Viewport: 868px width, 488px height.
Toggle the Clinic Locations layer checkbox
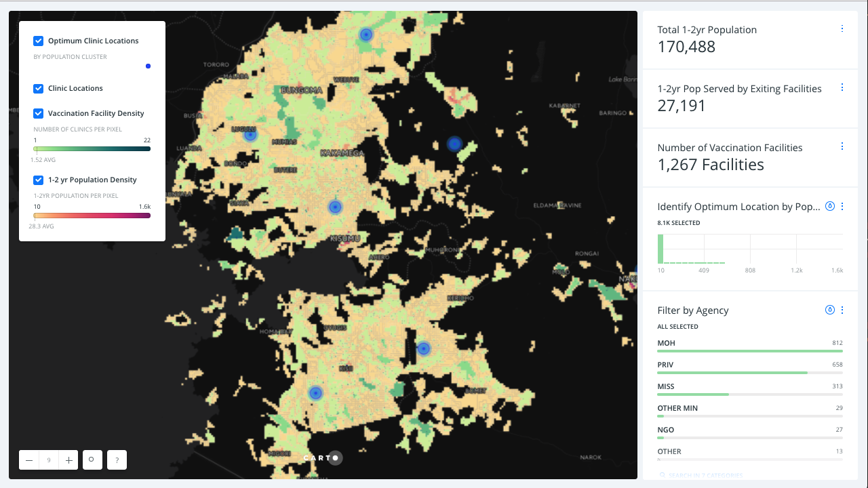pos(39,89)
